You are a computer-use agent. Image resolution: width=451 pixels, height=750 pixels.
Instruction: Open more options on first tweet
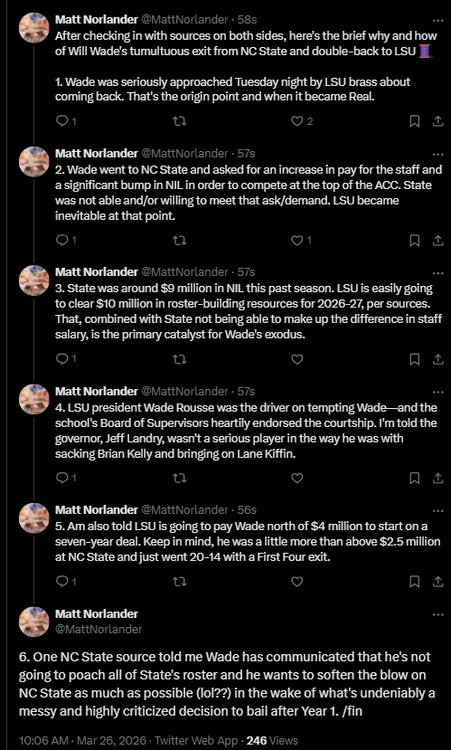(438, 21)
